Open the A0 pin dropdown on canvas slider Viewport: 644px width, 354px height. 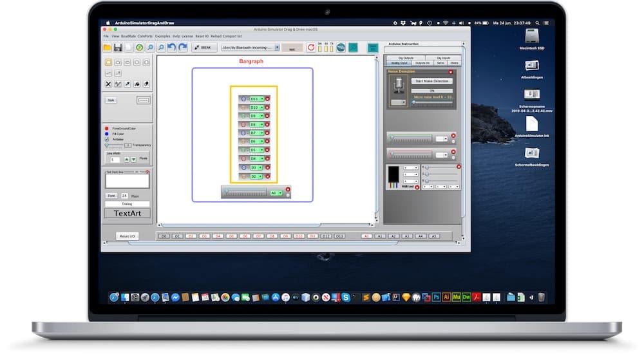(276, 192)
